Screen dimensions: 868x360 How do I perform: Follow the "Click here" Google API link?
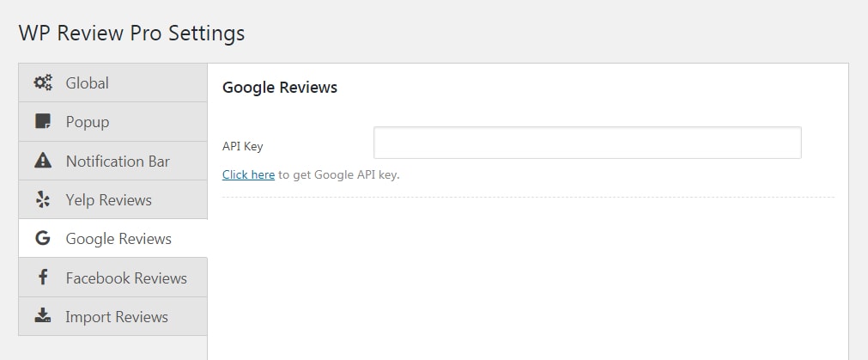coord(249,175)
